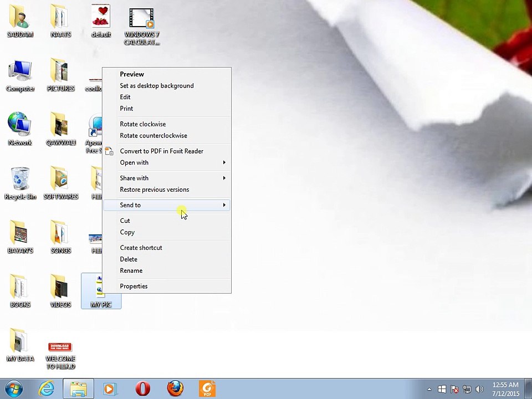
Task: Expand the Open with submenu
Action: click(x=167, y=162)
